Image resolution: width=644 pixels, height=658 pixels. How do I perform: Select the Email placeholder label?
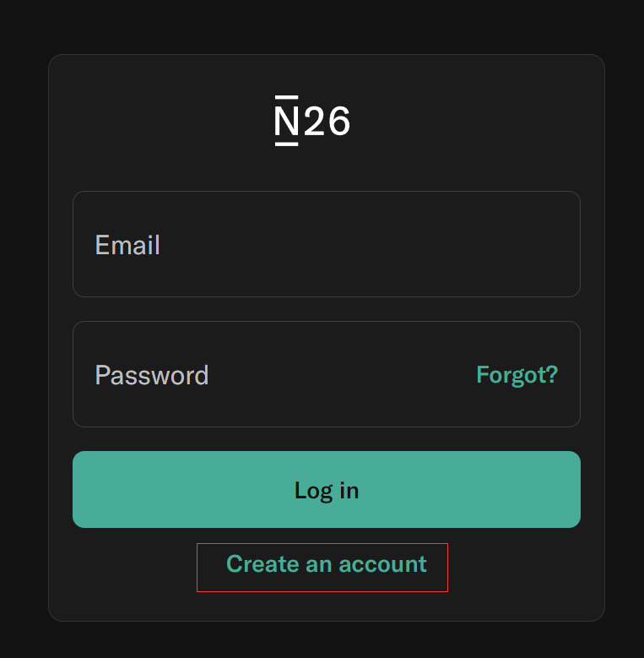tap(127, 245)
